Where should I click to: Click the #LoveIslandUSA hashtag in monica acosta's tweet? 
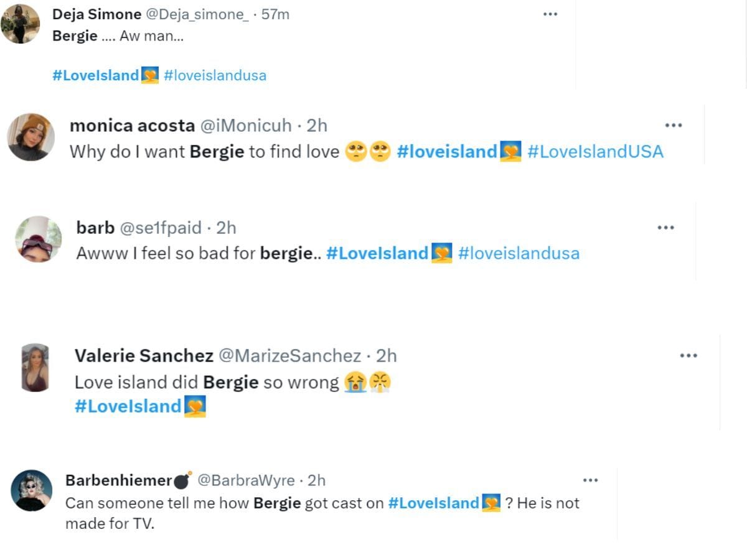[595, 151]
